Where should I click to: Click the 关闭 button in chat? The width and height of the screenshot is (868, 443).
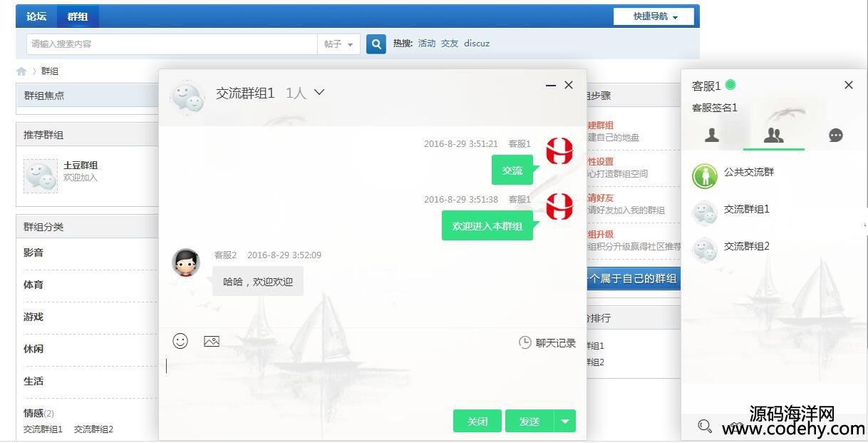tap(477, 422)
